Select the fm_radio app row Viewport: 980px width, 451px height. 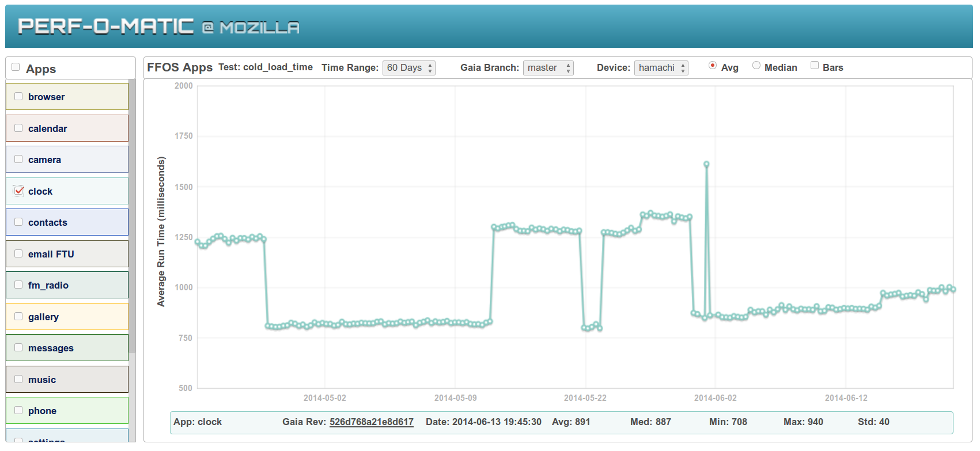point(67,285)
